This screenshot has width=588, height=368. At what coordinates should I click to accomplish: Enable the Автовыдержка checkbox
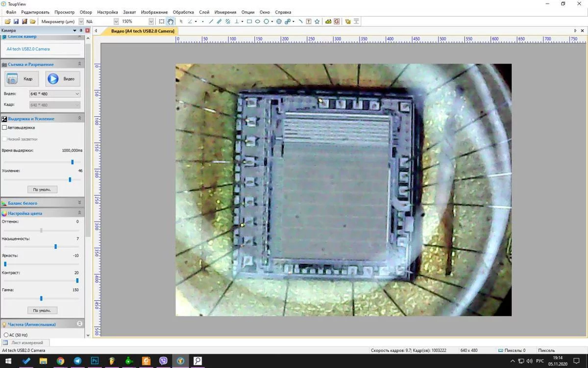tap(5, 128)
